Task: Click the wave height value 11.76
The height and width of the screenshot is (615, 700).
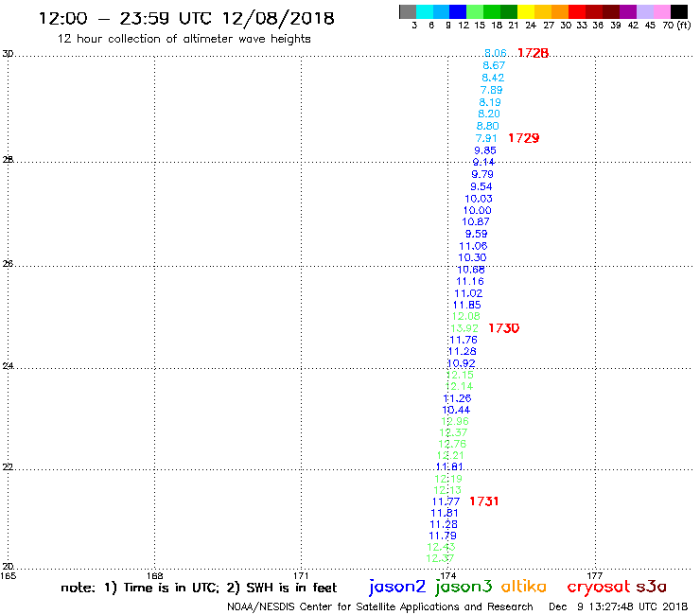Action: [464, 340]
